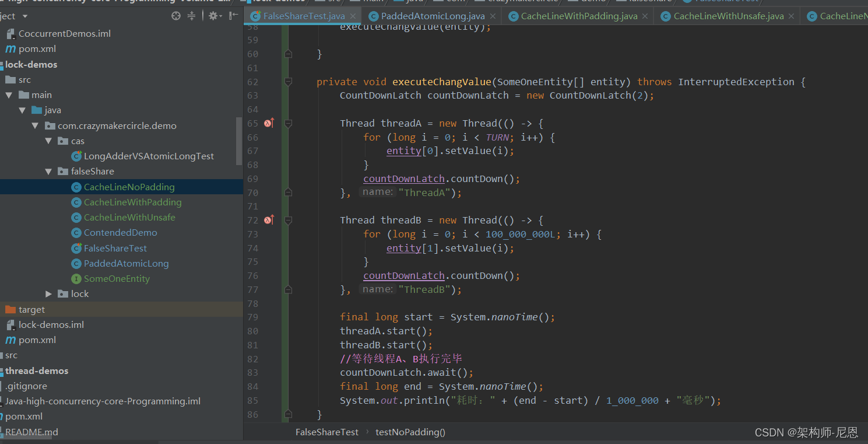Viewport: 868px width, 444px height.
Task: Click the Chinese comment on line 82
Action: click(x=401, y=359)
